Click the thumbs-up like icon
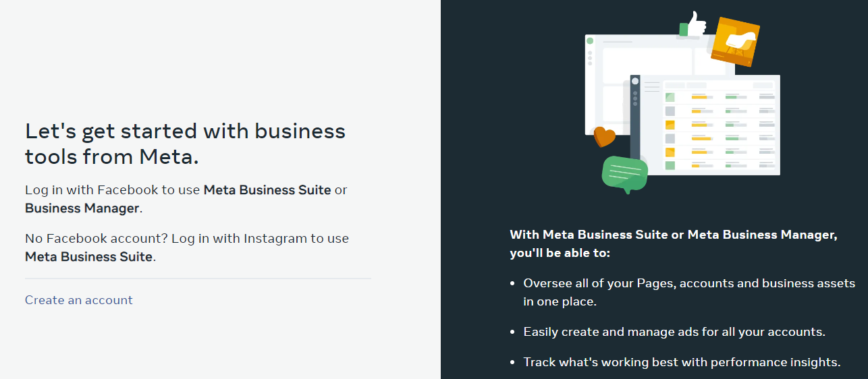868x379 pixels. [x=693, y=24]
